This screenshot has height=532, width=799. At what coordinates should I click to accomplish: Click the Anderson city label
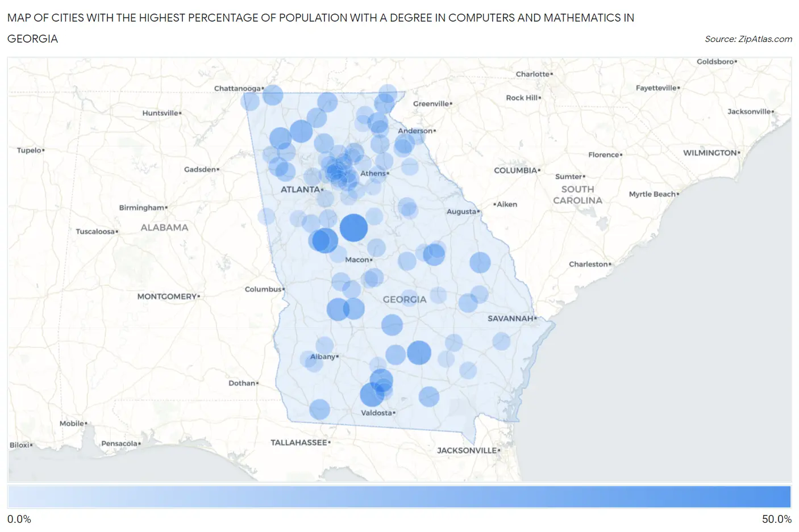tap(415, 131)
